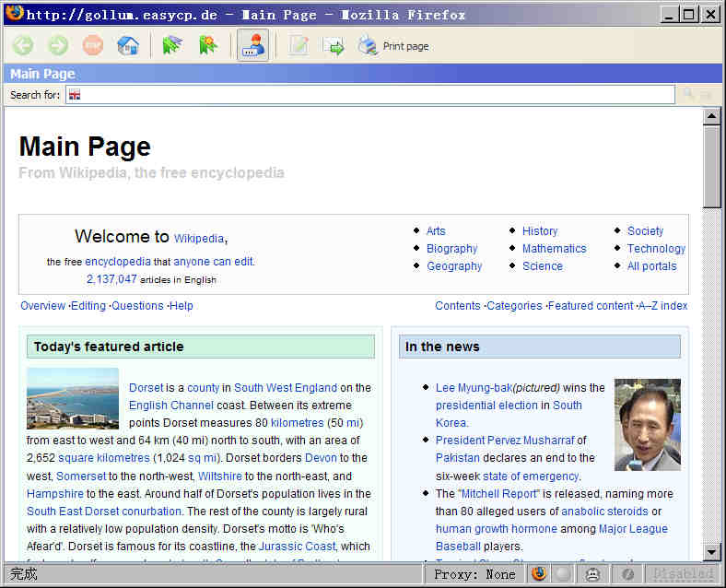This screenshot has height=588, width=726.
Task: Click the scrollbar down arrow
Action: point(711,551)
